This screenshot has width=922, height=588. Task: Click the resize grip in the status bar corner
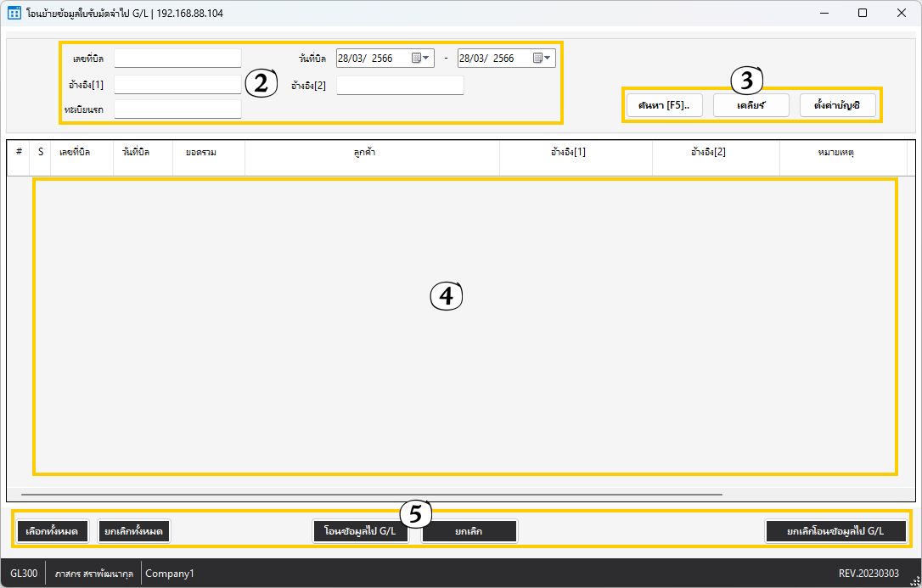[x=915, y=581]
